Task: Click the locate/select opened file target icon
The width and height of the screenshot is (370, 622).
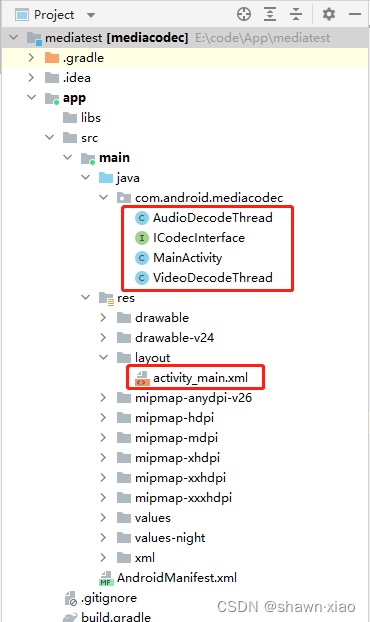Action: (x=244, y=14)
